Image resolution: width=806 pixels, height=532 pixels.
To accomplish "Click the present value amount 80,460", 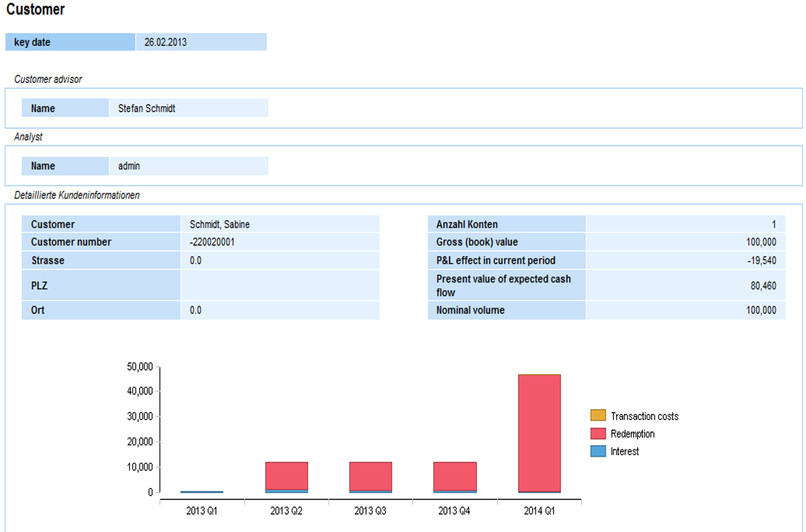I will coord(763,286).
